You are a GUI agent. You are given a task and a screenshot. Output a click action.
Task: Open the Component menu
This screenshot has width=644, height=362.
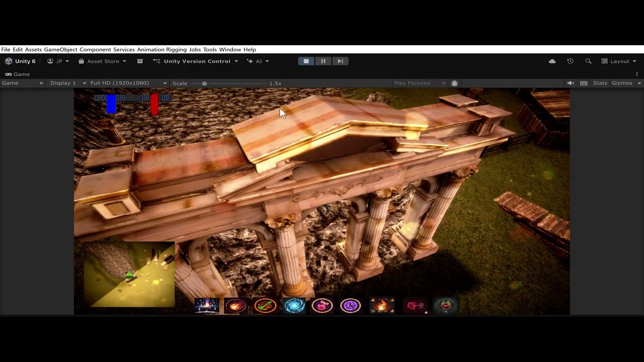click(x=95, y=50)
